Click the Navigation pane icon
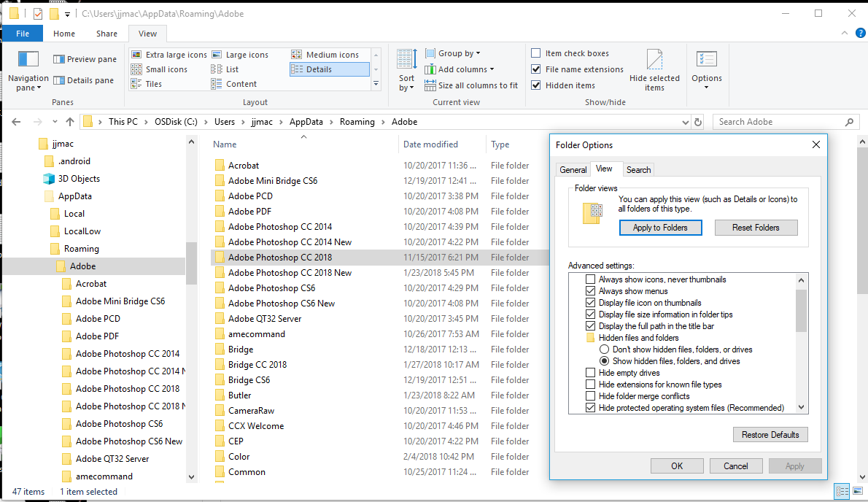Viewport: 868px width, 502px height. pos(27,69)
